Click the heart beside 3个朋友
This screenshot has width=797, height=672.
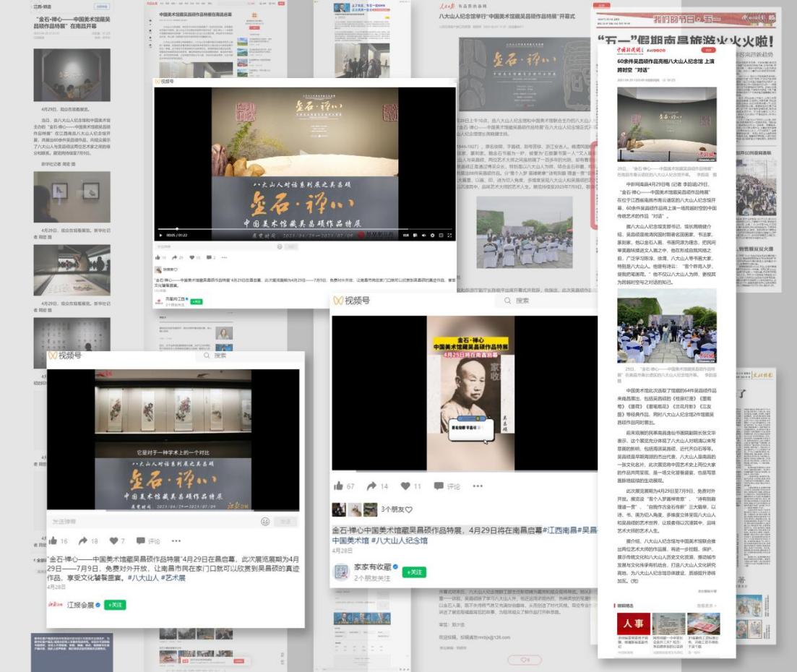pyautogui.click(x=409, y=509)
